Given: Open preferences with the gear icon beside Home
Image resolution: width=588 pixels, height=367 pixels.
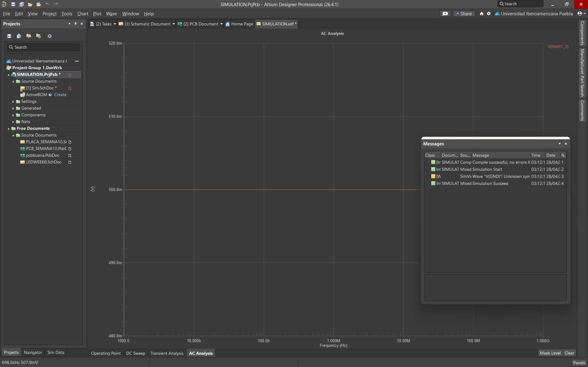Looking at the screenshot, I should pyautogui.click(x=489, y=14).
